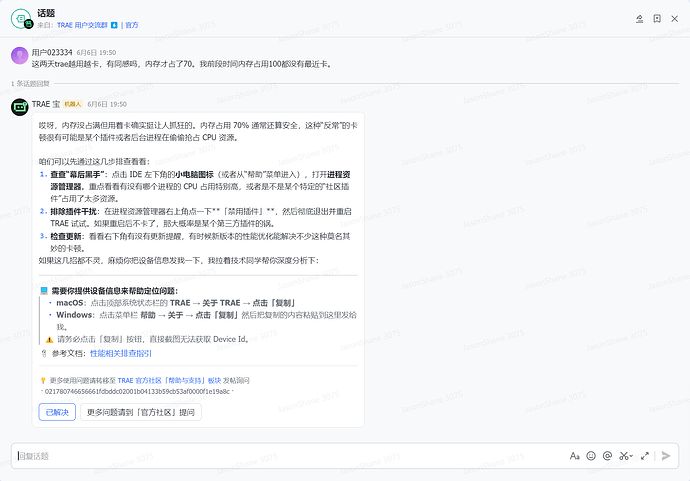Click the macOS instruction line

point(176,303)
